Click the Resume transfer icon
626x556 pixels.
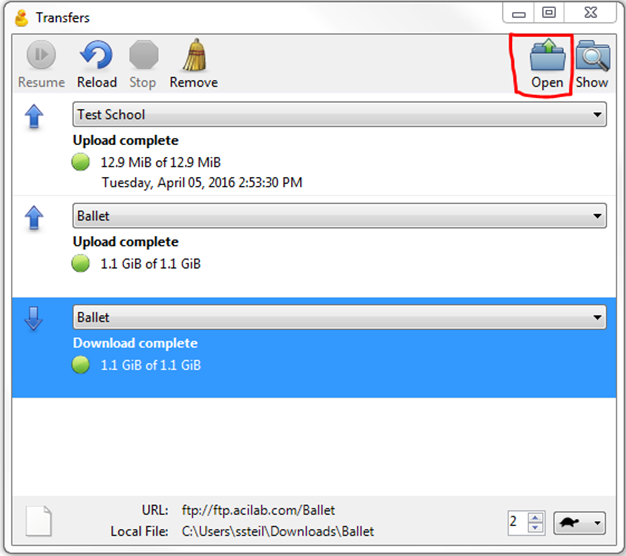click(41, 55)
